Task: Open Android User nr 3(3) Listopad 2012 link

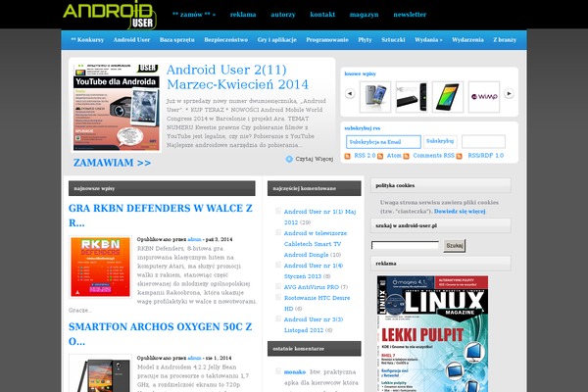Action: tap(314, 324)
